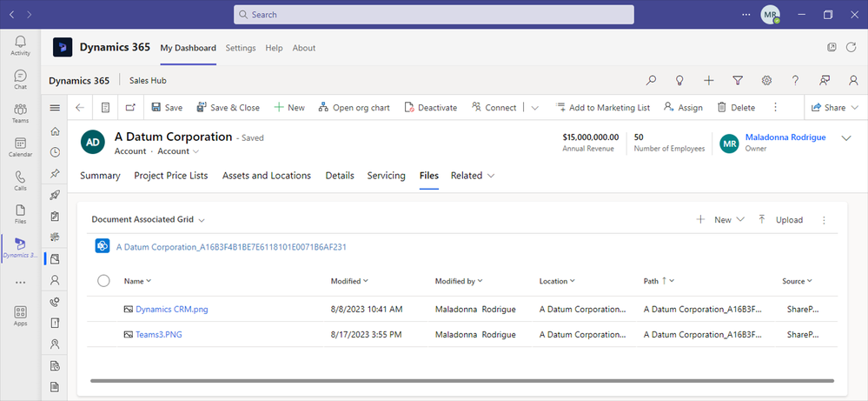
Task: Open the About tab
Action: coord(304,48)
